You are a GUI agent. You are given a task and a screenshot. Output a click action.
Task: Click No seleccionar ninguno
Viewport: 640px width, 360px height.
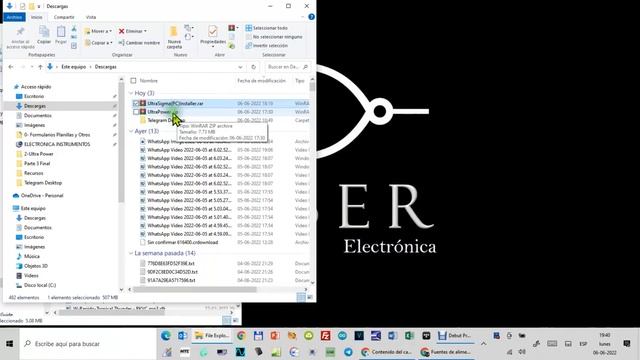click(x=274, y=37)
